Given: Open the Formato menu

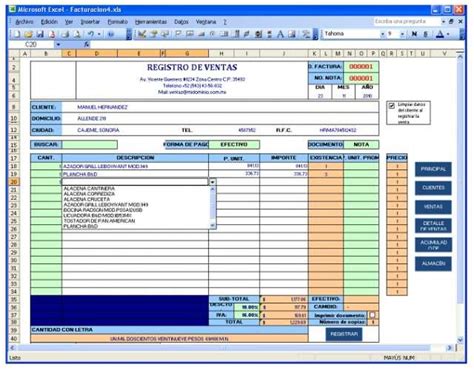Looking at the screenshot, I should [x=117, y=22].
